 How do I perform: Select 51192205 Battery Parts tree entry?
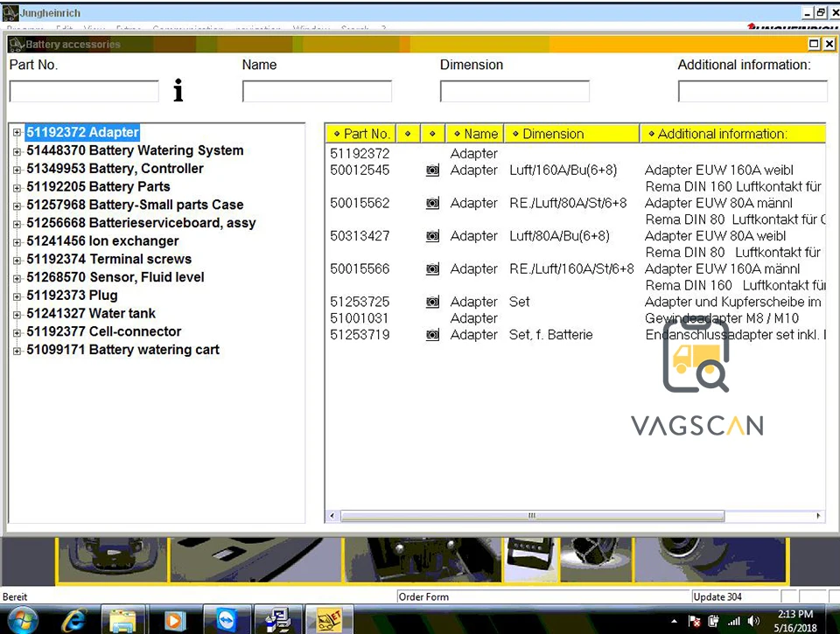coord(98,186)
